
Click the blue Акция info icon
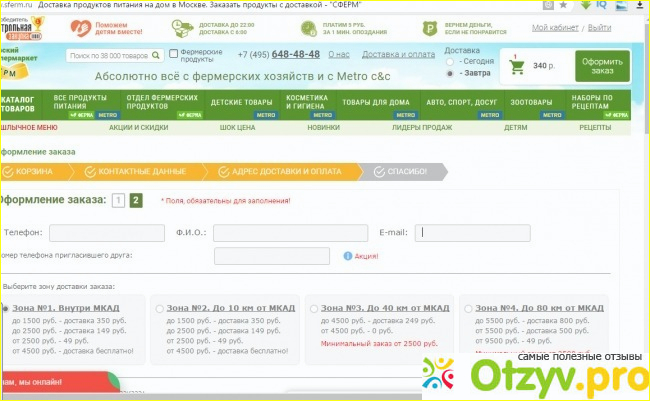click(x=348, y=256)
